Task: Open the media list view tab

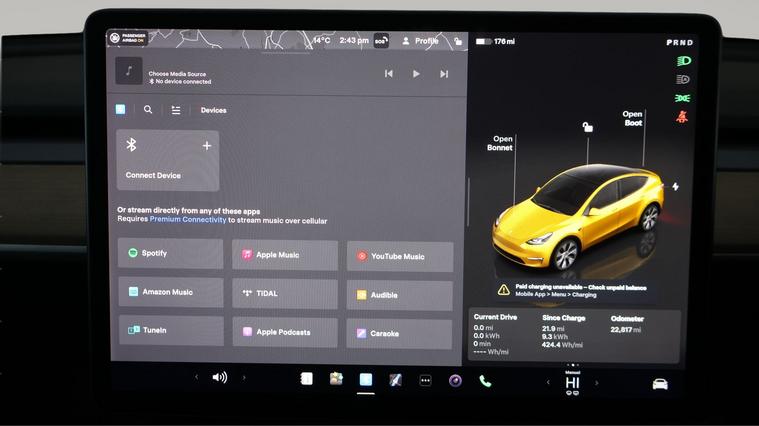Action: point(176,110)
